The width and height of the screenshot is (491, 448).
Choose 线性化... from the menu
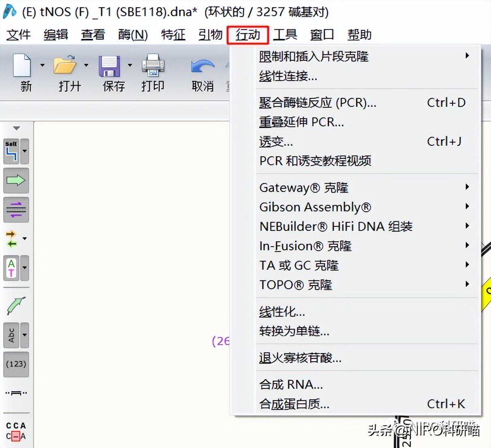point(282,312)
